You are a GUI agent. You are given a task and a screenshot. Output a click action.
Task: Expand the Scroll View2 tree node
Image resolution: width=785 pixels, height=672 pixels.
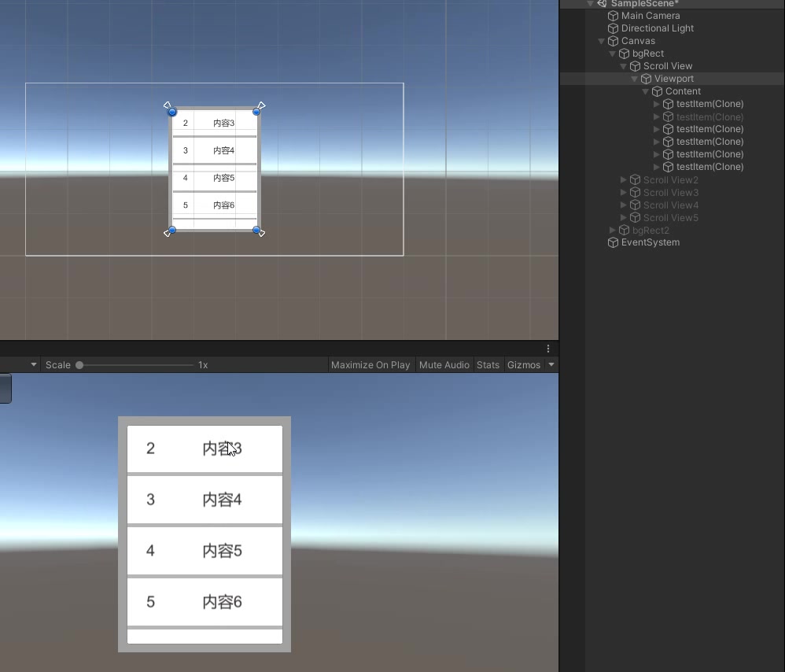[624, 180]
